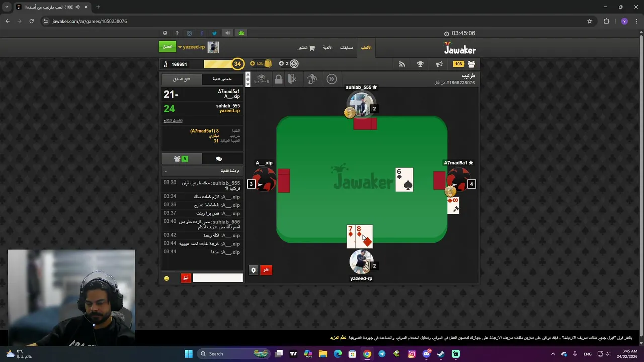Switch to ملخص اللعبة summary tab
The width and height of the screenshot is (644, 362).
coord(222,79)
